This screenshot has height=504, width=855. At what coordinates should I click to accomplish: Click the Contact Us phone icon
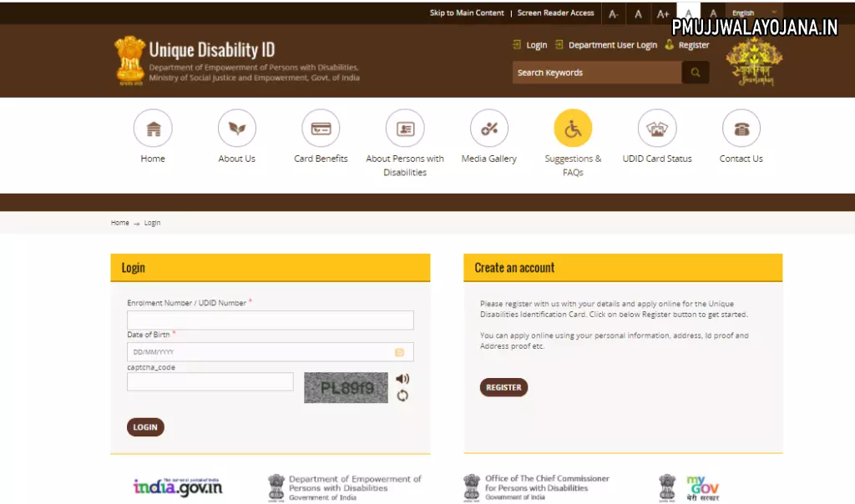pyautogui.click(x=741, y=128)
